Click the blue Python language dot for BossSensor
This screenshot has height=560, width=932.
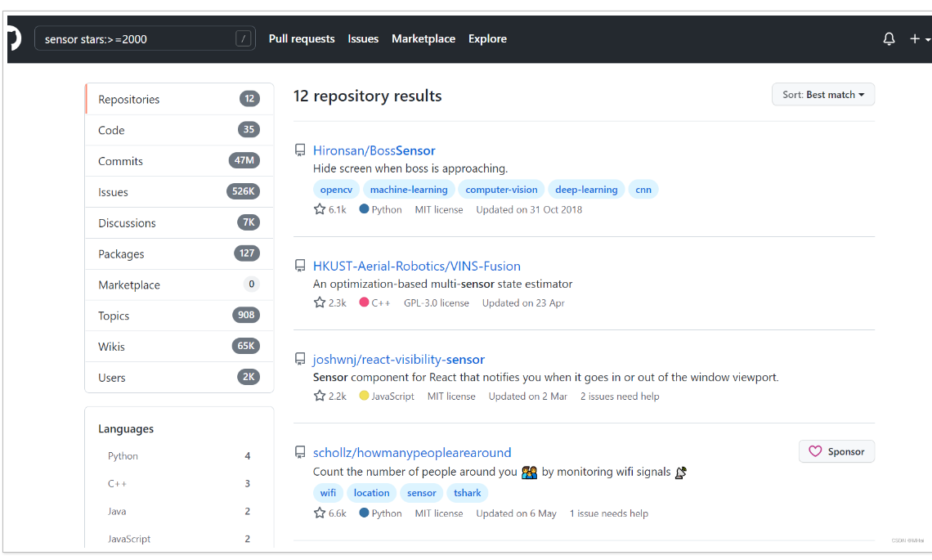coord(364,208)
